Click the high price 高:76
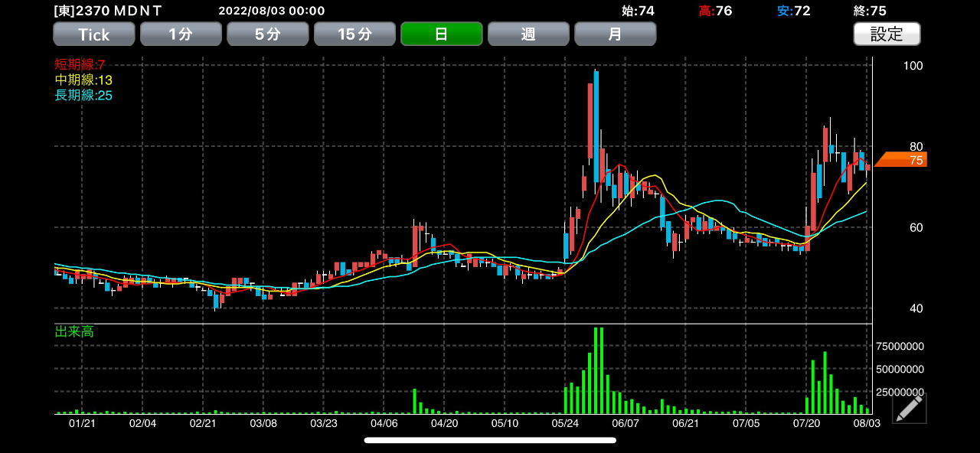The image size is (980, 453). coord(715,11)
